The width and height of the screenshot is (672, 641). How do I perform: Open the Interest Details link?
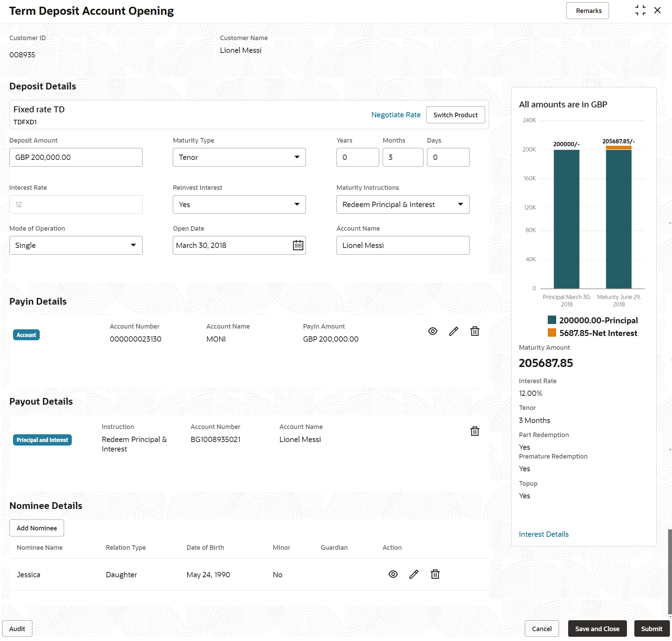point(544,534)
